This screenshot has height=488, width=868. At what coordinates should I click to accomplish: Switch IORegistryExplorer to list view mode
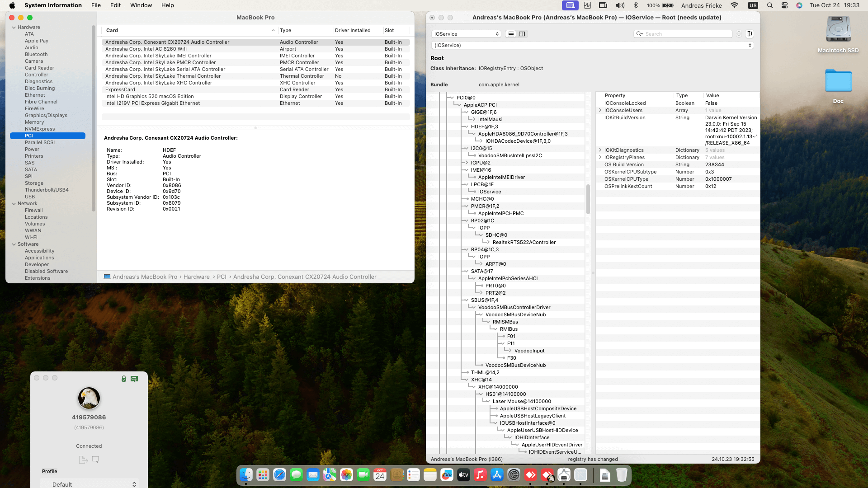(511, 34)
